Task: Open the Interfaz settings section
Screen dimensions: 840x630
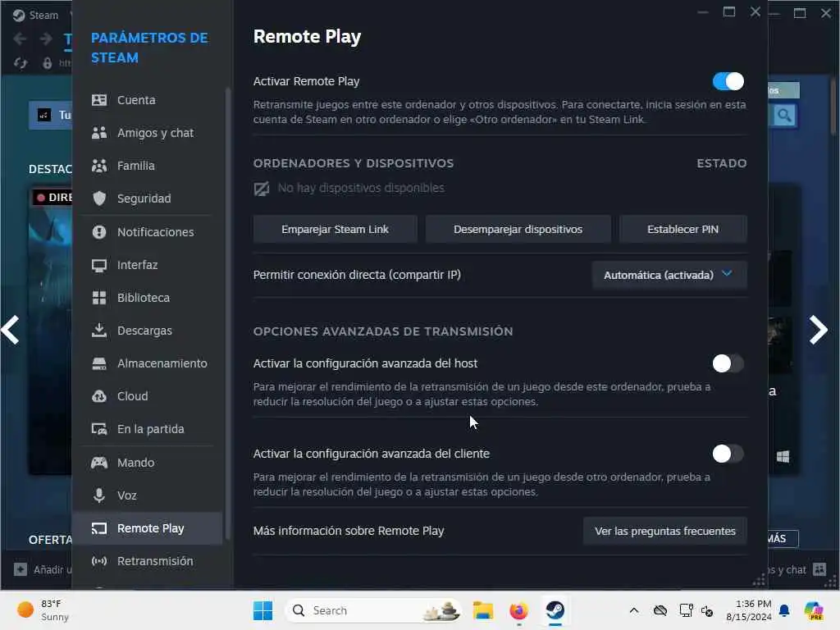Action: (x=148, y=265)
